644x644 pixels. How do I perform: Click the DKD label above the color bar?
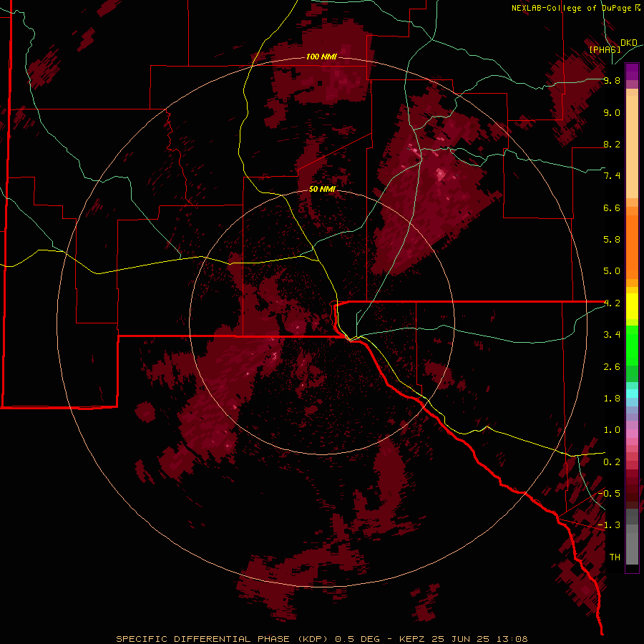pyautogui.click(x=629, y=43)
